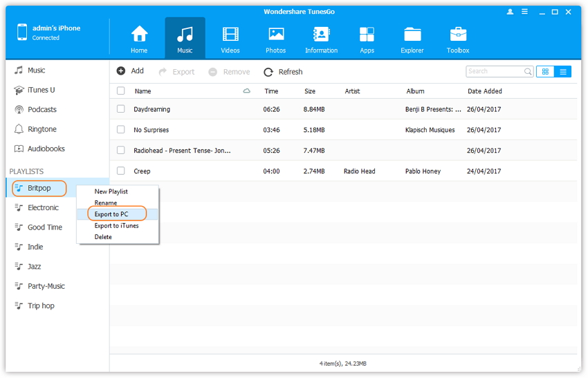This screenshot has width=588, height=378.
Task: Go to the Apps section icon
Action: tap(367, 35)
